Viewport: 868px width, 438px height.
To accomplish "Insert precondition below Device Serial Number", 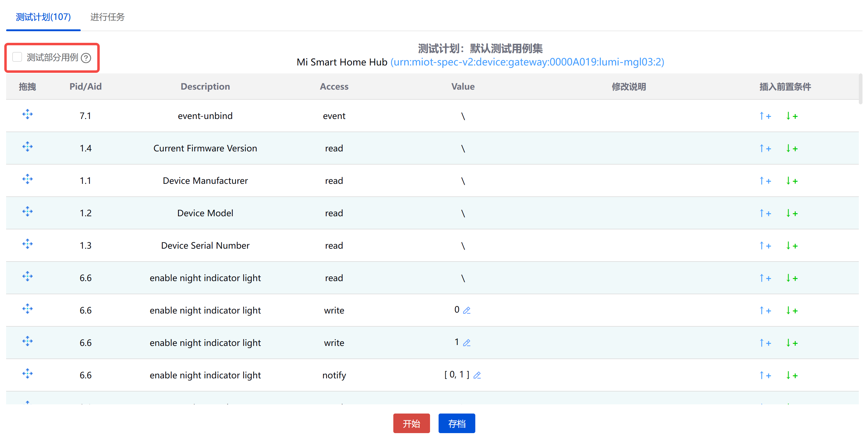I will click(x=792, y=245).
